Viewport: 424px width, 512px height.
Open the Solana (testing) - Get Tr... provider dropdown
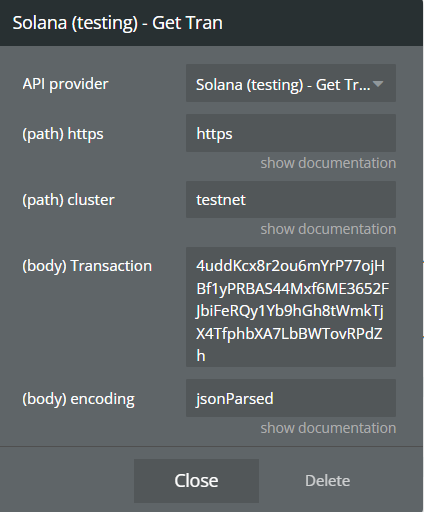click(x=291, y=83)
